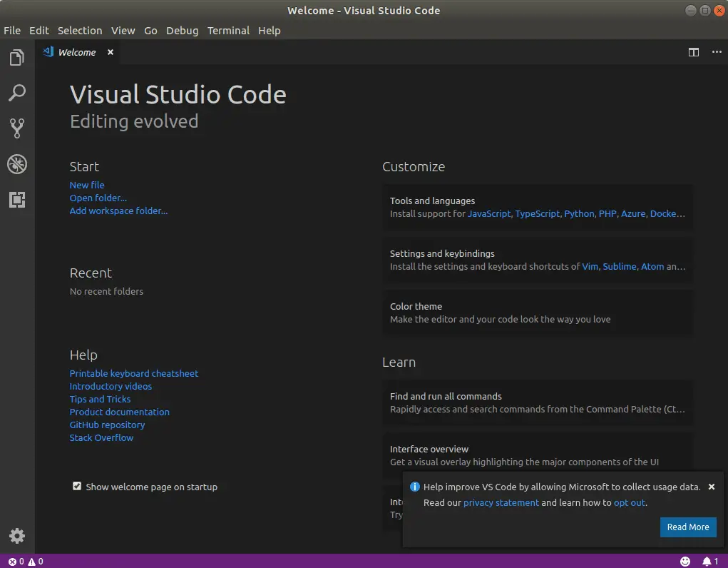Toggle Show welcome page on startup
Image resolution: width=728 pixels, height=568 pixels.
[76, 486]
